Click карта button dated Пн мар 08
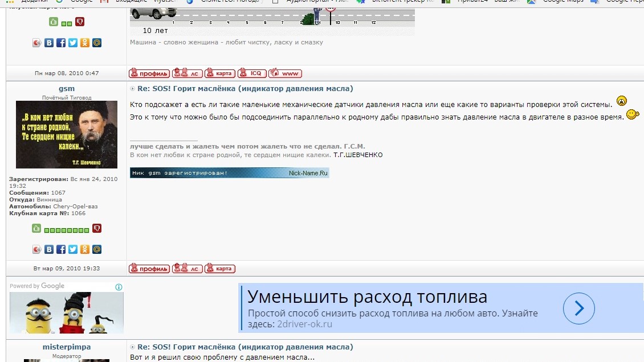Viewport: 644px width, 362px height. 220,73
